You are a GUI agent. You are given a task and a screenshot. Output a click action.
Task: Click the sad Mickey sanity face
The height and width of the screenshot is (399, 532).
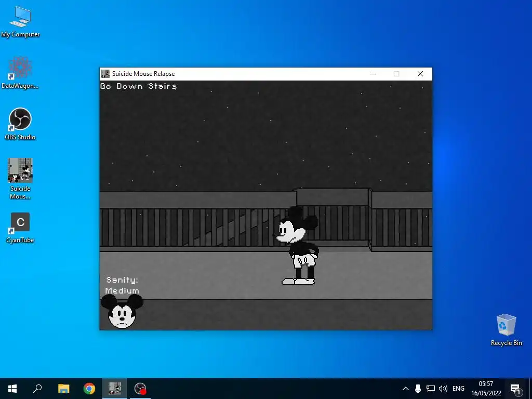click(122, 312)
